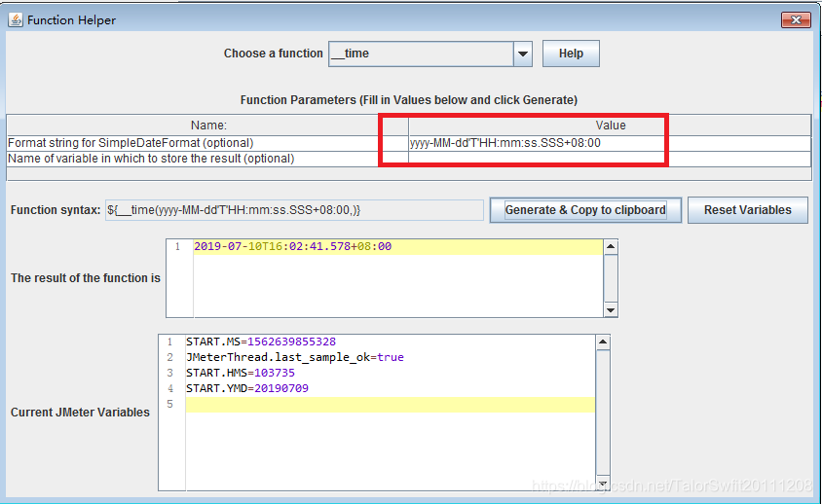Click the variables pane scroll down arrow

click(x=603, y=484)
